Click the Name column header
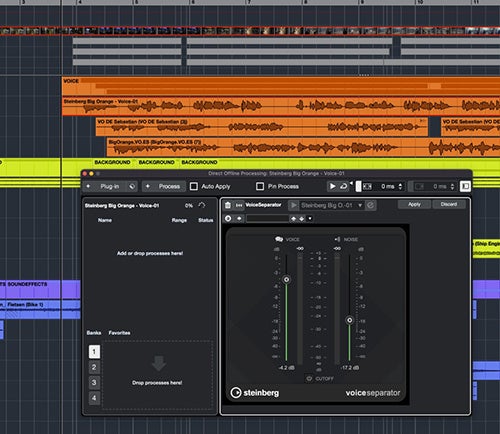Viewport: 500px width, 434px height. coord(105,220)
